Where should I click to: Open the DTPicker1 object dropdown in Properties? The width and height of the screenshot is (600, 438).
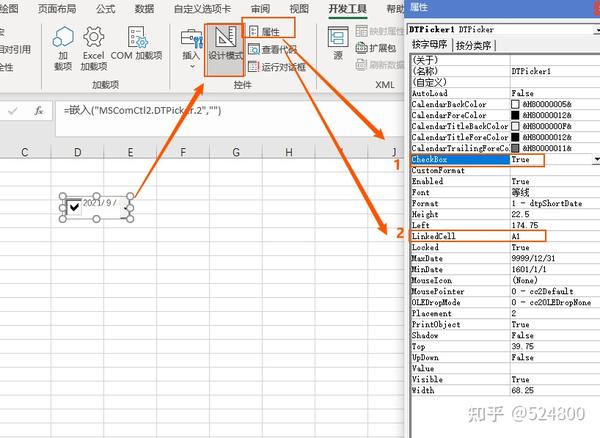coord(598,29)
